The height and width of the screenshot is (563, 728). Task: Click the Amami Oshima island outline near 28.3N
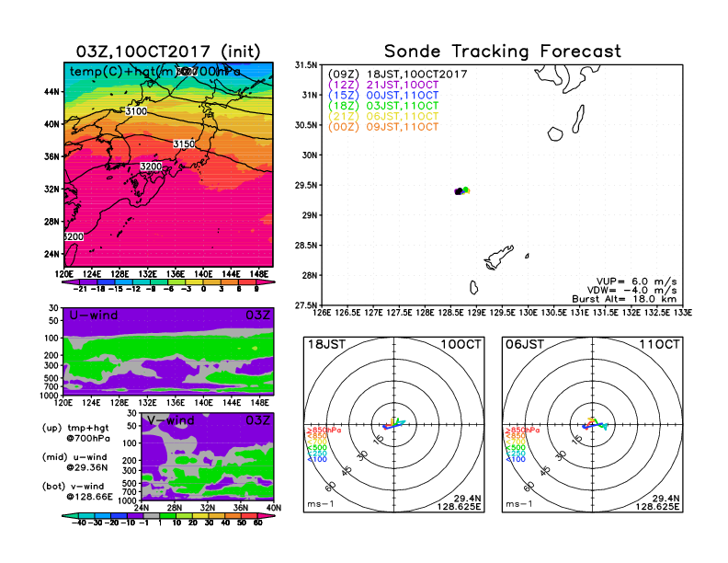pyautogui.click(x=498, y=257)
